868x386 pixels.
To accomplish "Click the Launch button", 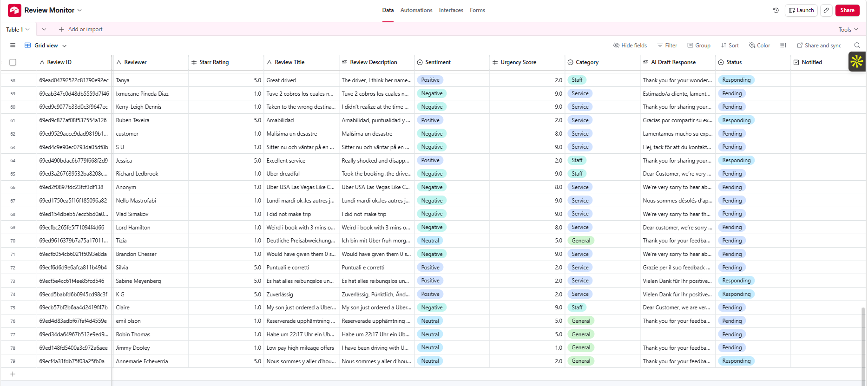I will point(802,10).
